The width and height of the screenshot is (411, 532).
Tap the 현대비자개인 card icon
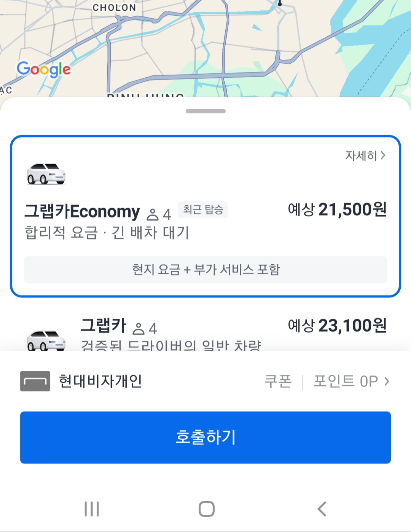[35, 381]
